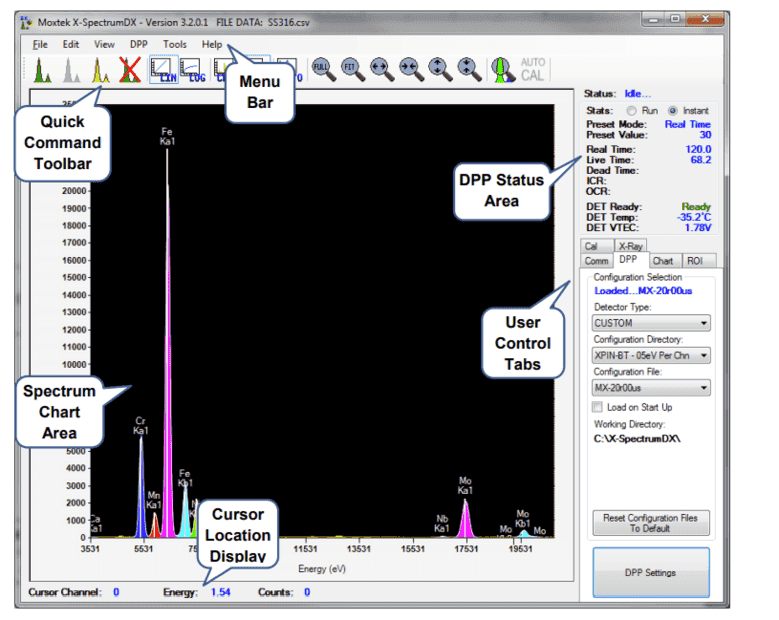Open the Configuration Directory dropdown
Screen dimensions: 779x620
click(x=651, y=355)
